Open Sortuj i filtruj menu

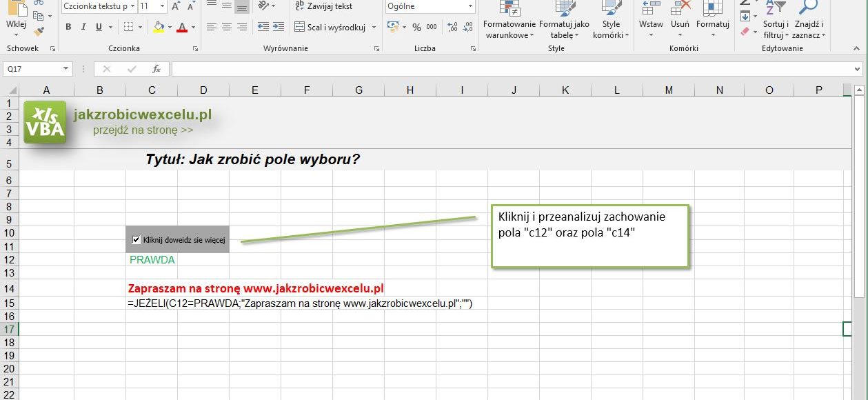click(x=776, y=19)
